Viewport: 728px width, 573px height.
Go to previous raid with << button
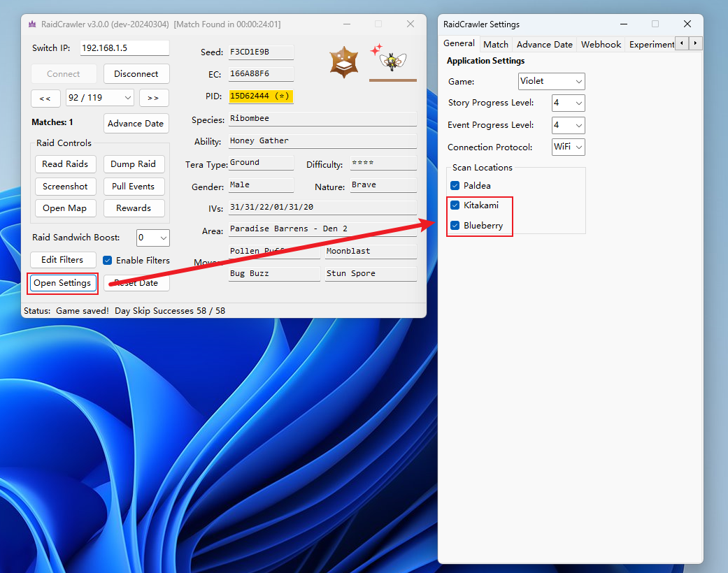click(x=45, y=98)
